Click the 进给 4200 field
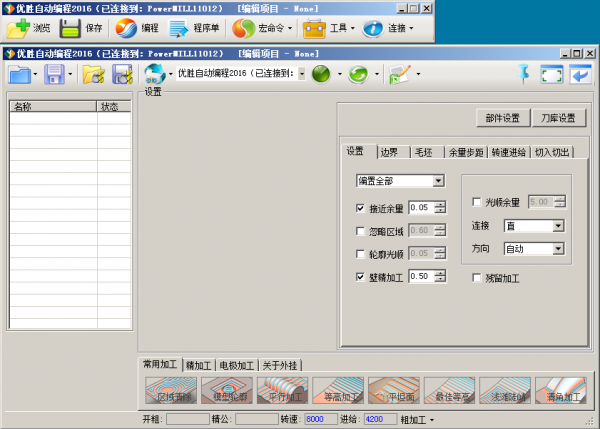 (x=380, y=419)
